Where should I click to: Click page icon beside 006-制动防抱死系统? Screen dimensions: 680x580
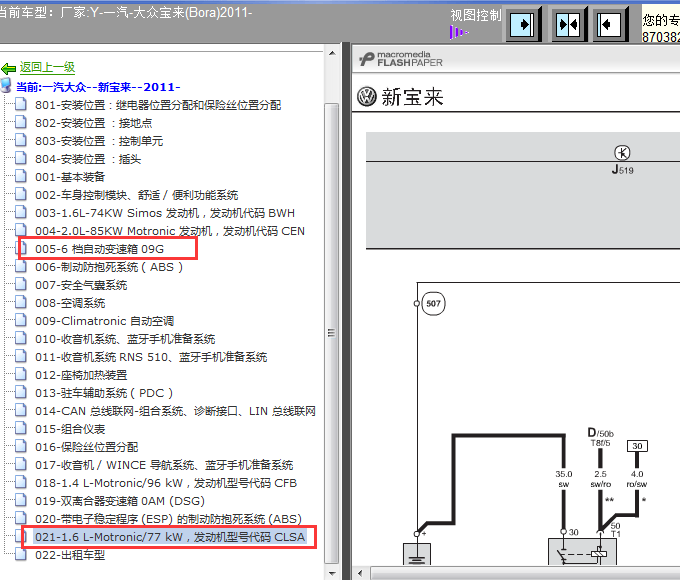tap(20, 267)
